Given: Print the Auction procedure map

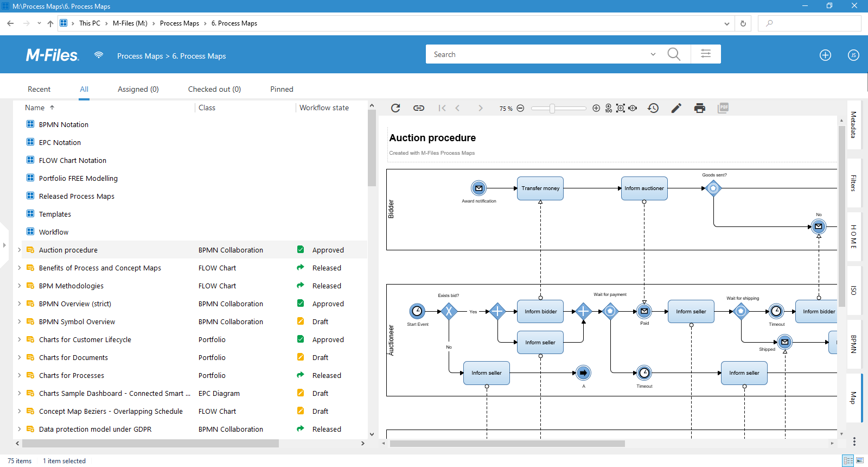Looking at the screenshot, I should tap(699, 108).
